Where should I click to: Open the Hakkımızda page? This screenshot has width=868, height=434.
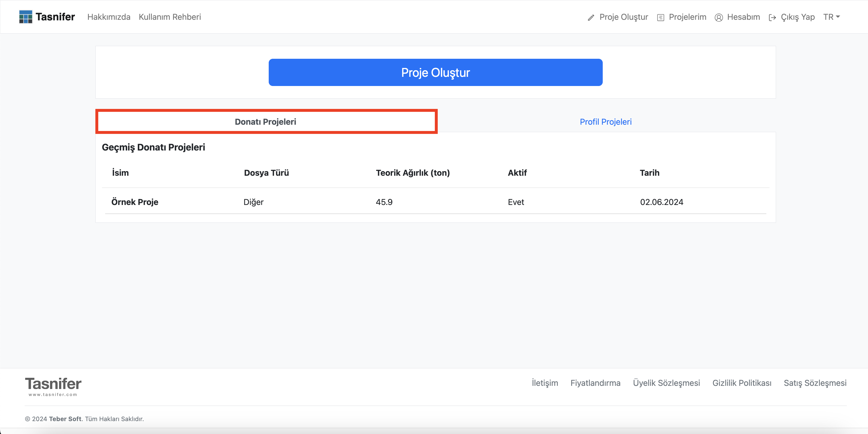click(x=109, y=17)
